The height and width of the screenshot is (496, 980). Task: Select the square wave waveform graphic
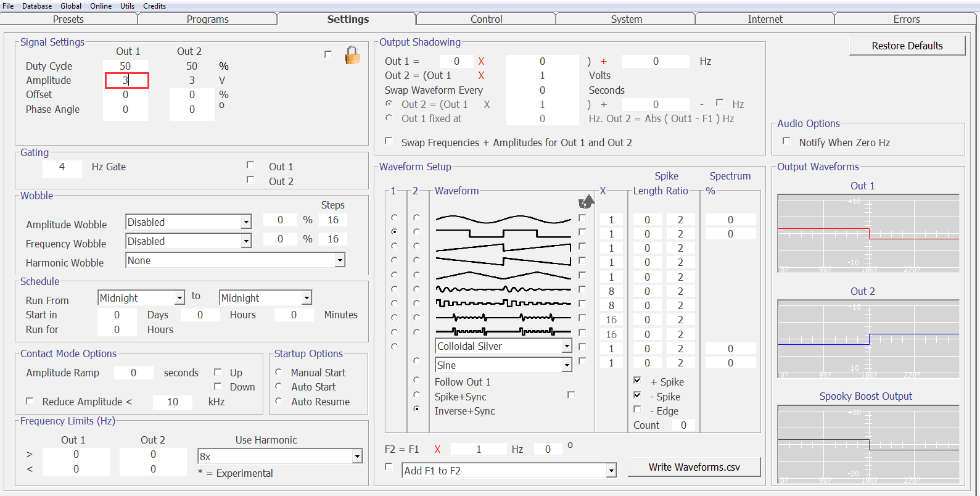click(x=503, y=234)
